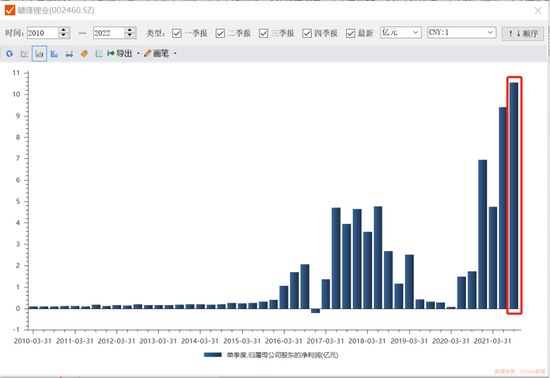Click the 顺序 sort order button
550x378 pixels.
(523, 34)
